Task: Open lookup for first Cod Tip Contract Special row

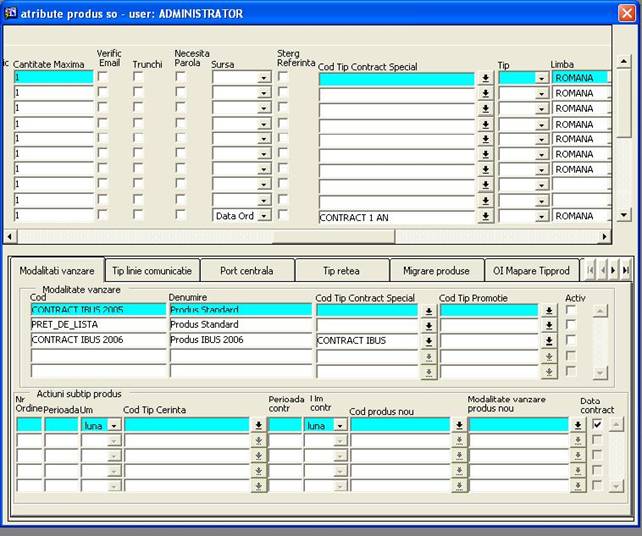Action: click(x=485, y=78)
